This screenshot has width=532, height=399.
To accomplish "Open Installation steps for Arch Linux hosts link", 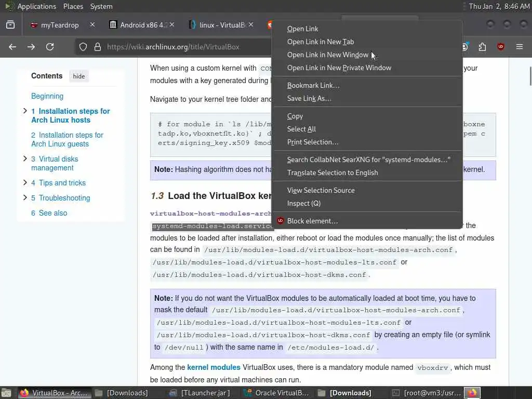I will click(71, 116).
